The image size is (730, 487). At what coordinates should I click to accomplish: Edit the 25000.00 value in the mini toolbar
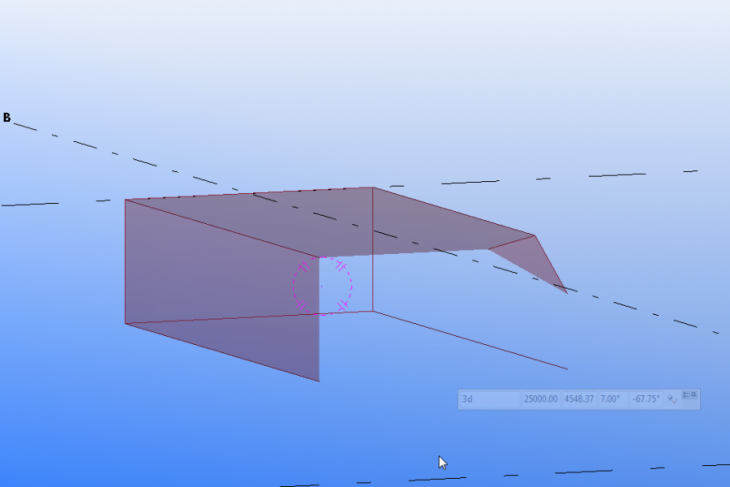tap(541, 399)
